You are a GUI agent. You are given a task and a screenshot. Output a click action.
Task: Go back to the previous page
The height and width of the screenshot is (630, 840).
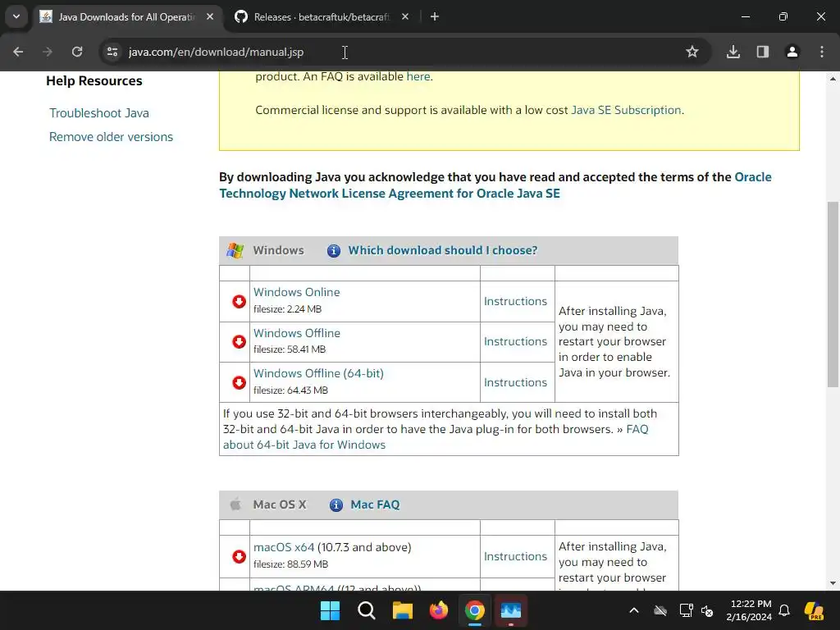point(18,52)
